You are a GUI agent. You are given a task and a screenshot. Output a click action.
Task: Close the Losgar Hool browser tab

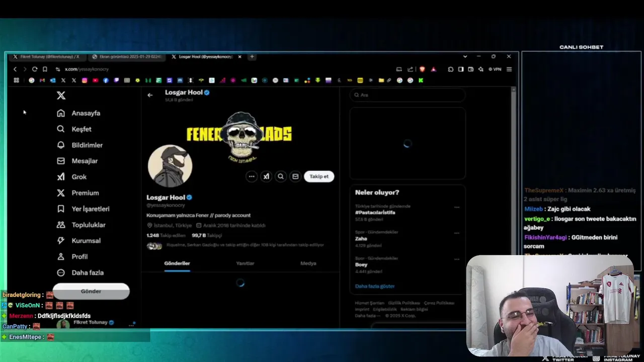point(239,57)
